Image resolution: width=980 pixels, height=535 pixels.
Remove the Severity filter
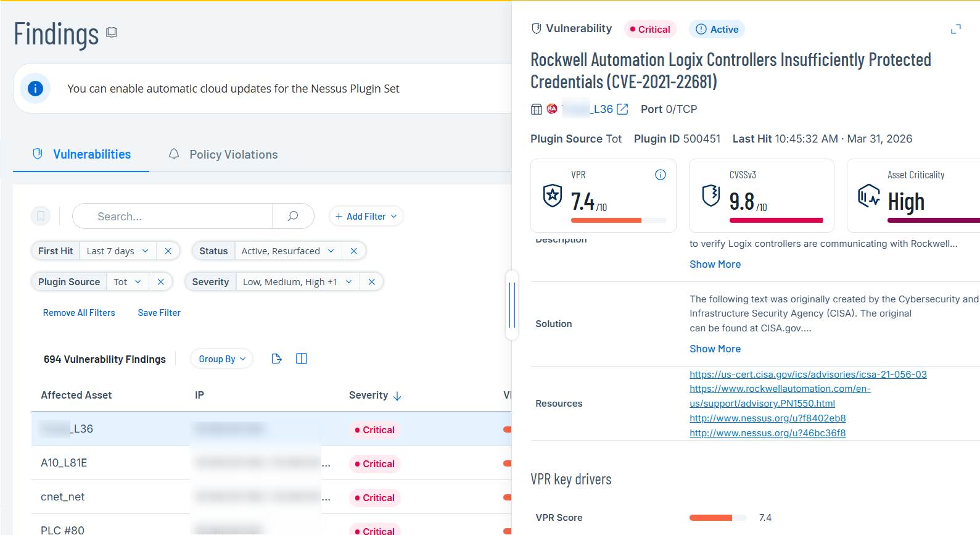click(x=371, y=282)
